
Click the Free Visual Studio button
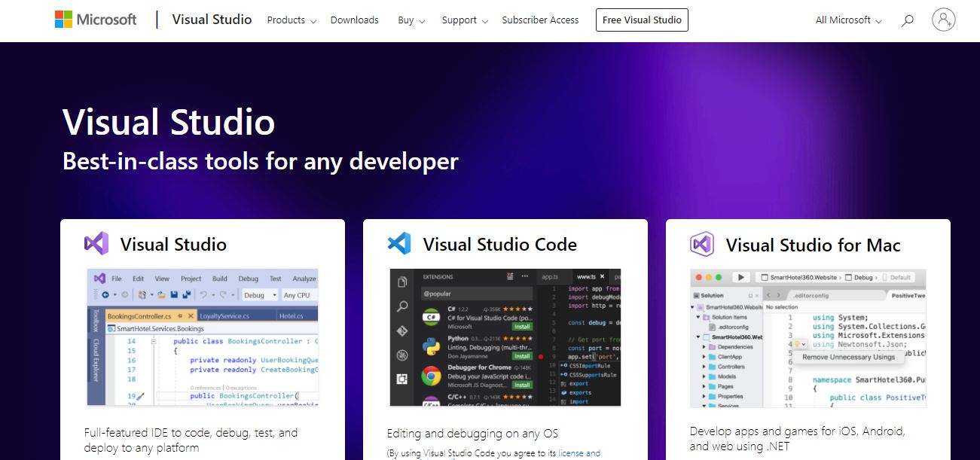pos(642,20)
